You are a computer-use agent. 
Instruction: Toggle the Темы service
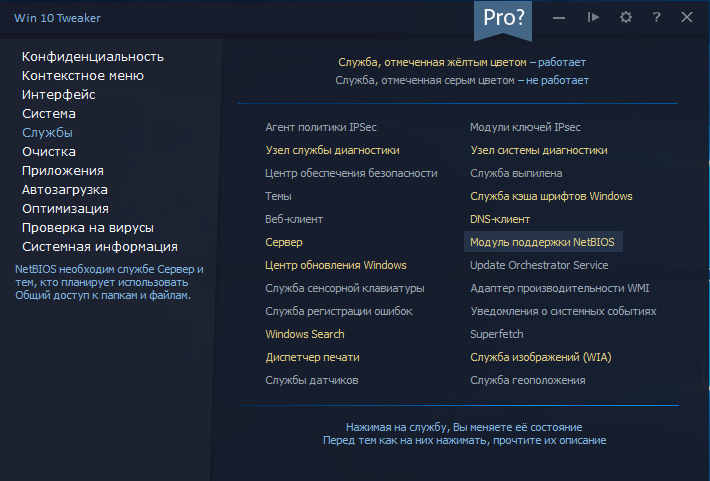[278, 197]
